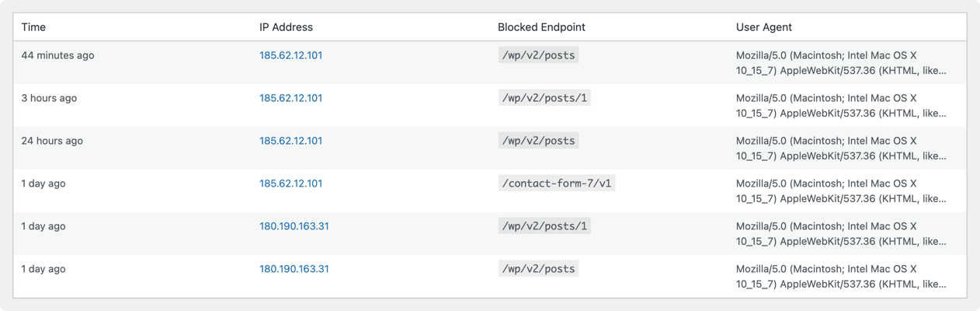Click /wp/v2/posts endpoint in the 44 minutes ago row
The image size is (980, 311).
point(538,56)
